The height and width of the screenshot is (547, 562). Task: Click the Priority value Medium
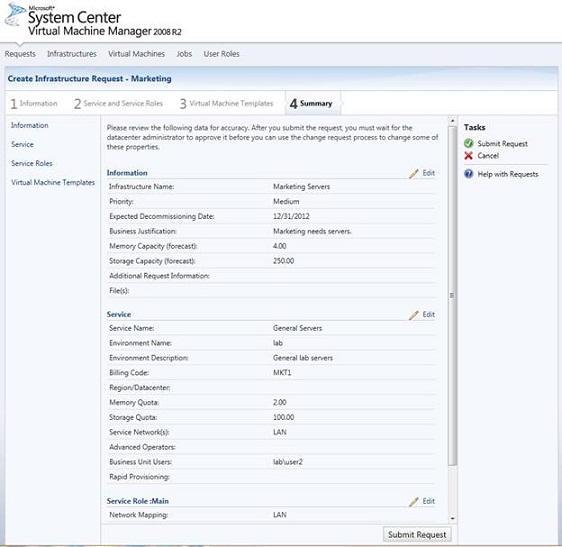point(286,201)
